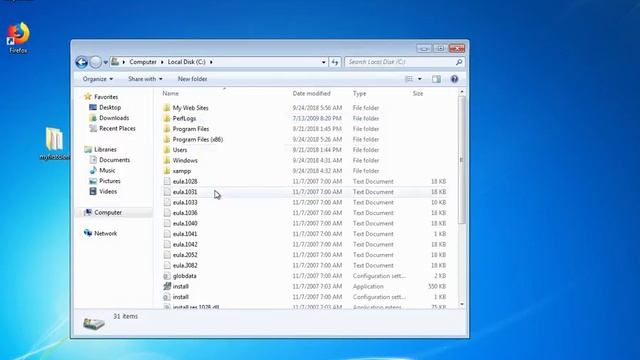The width and height of the screenshot is (640, 360).
Task: Click the file list vertical scrollbar thumb
Action: (462, 160)
